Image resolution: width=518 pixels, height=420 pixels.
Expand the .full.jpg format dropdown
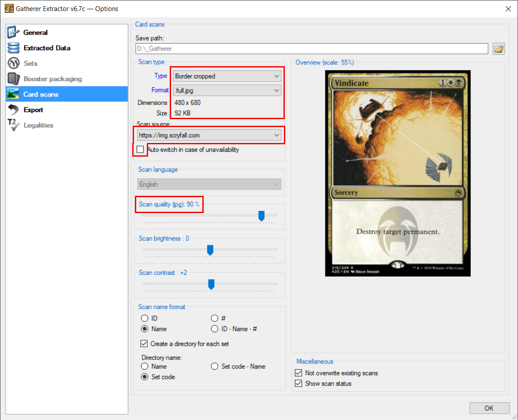pyautogui.click(x=227, y=90)
